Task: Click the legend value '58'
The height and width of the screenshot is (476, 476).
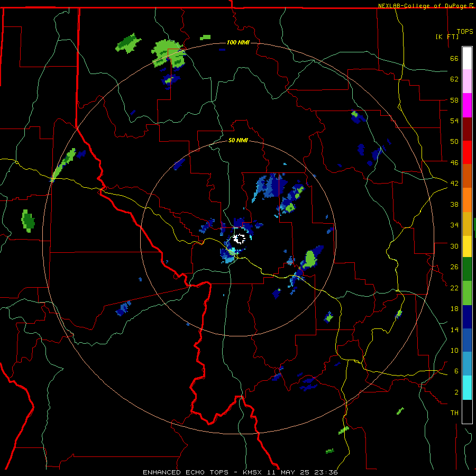Action: pos(454,100)
